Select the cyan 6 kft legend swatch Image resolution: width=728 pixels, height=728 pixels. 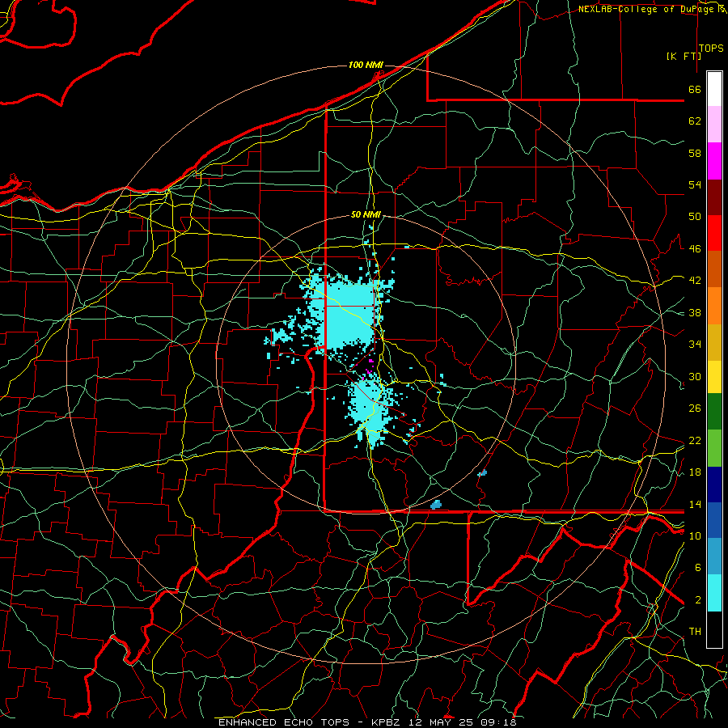714,593
